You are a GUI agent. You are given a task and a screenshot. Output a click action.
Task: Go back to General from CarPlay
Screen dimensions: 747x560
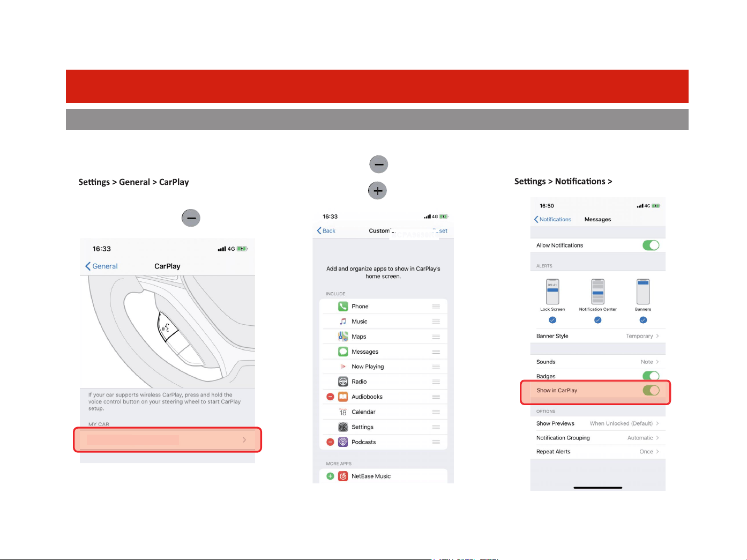(x=101, y=266)
